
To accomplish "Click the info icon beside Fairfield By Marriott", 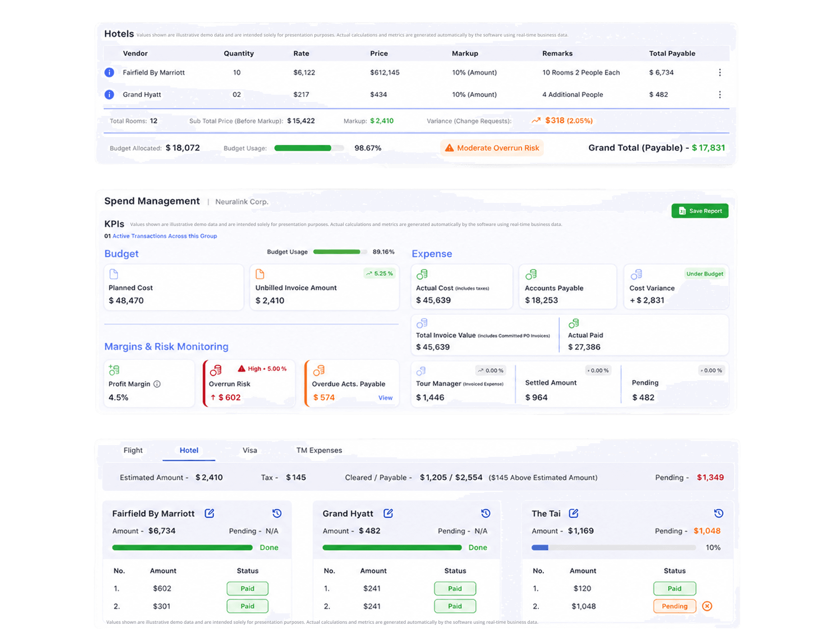I will [x=109, y=72].
